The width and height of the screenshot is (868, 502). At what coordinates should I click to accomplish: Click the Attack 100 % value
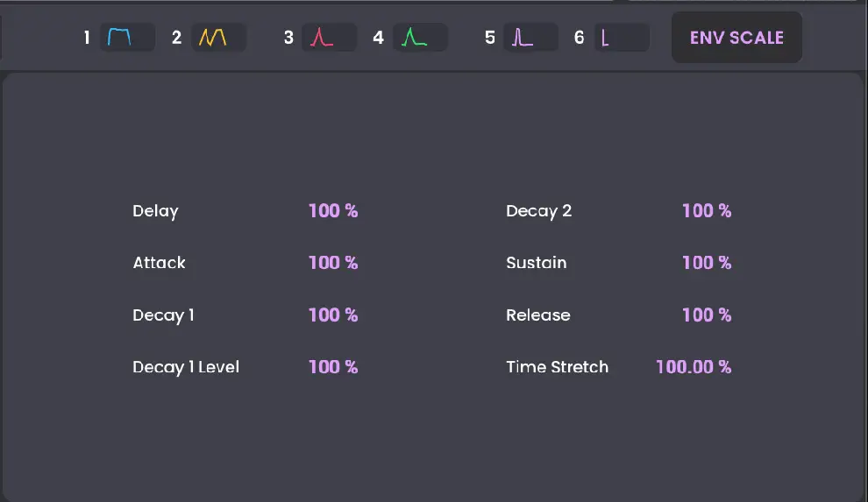tap(333, 263)
